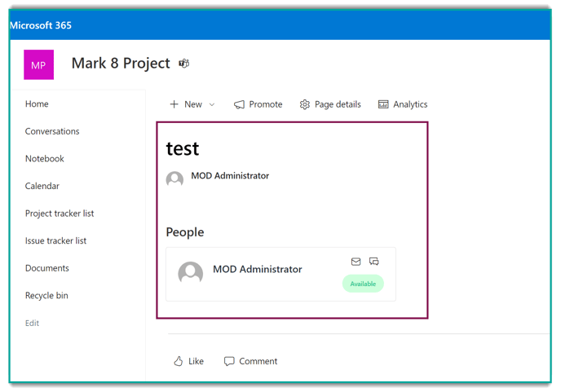Open Calendar in the site navigation

point(42,186)
